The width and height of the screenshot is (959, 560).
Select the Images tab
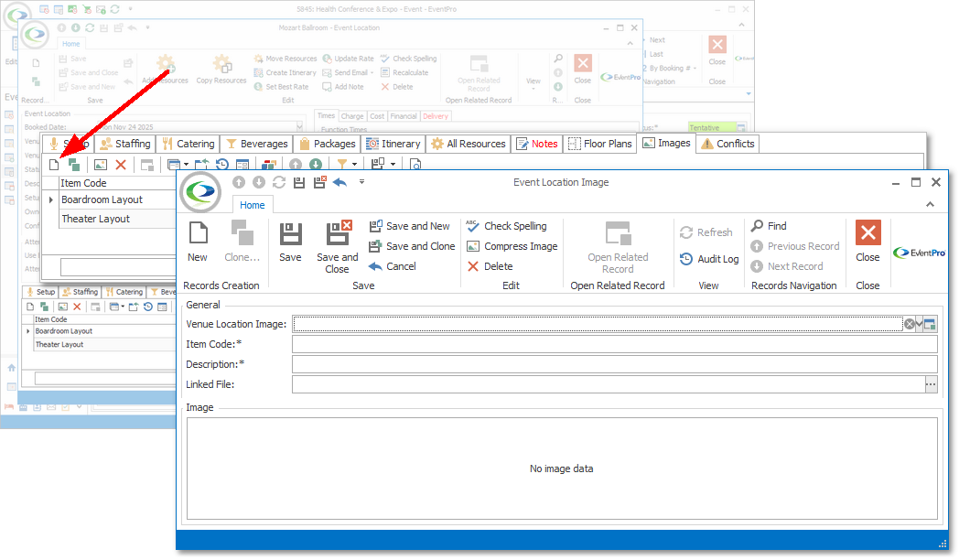(667, 143)
